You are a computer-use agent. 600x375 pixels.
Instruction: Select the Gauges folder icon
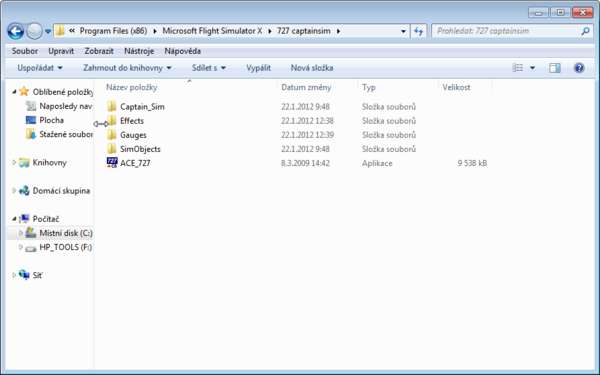pos(111,135)
